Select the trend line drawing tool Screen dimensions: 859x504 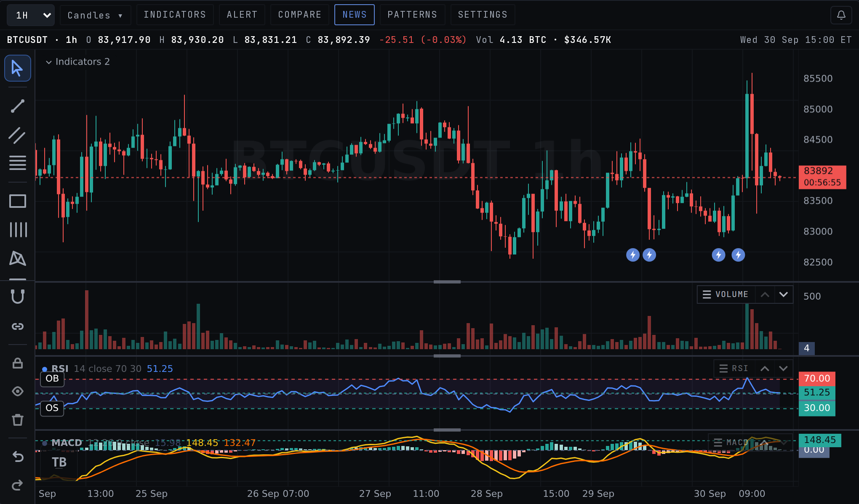tap(17, 106)
